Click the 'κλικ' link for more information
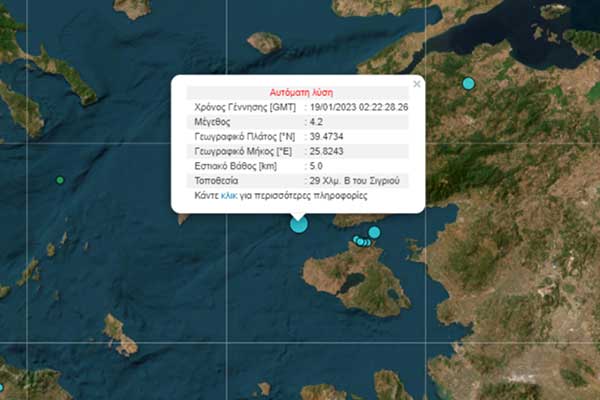The image size is (600, 400). 227,196
